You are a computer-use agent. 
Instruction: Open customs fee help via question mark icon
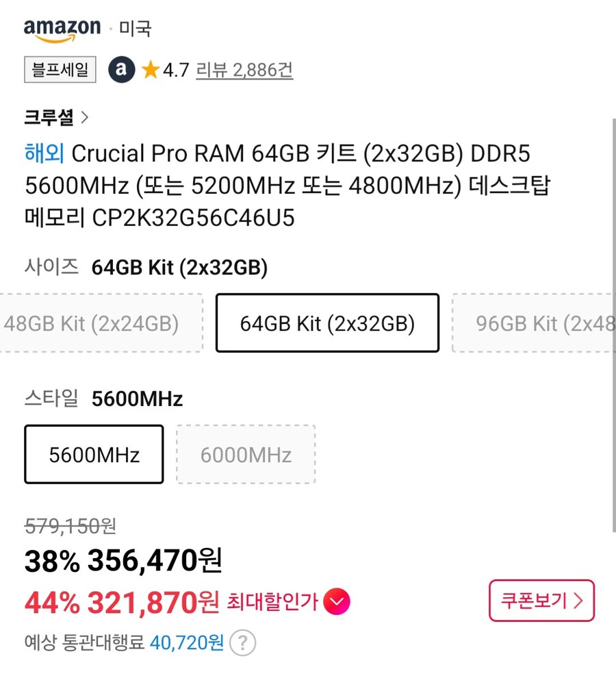pyautogui.click(x=243, y=642)
